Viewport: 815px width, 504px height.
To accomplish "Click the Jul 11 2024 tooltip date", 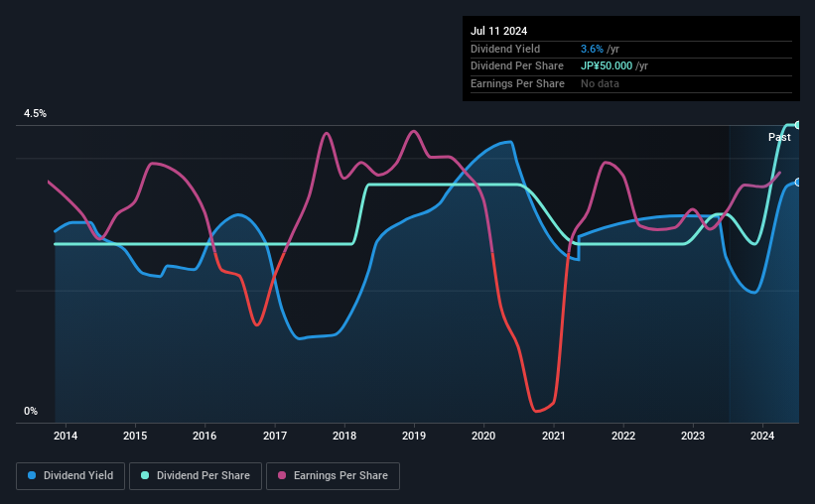I will (499, 31).
